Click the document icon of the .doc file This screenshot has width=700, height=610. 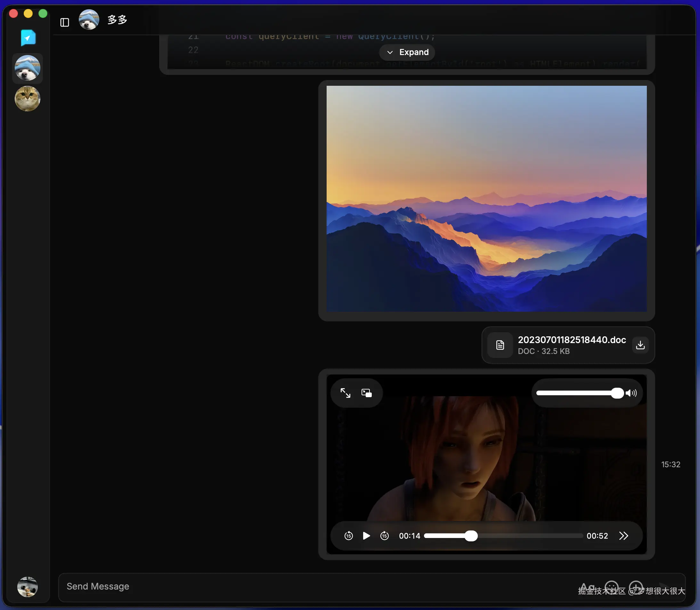pyautogui.click(x=500, y=345)
